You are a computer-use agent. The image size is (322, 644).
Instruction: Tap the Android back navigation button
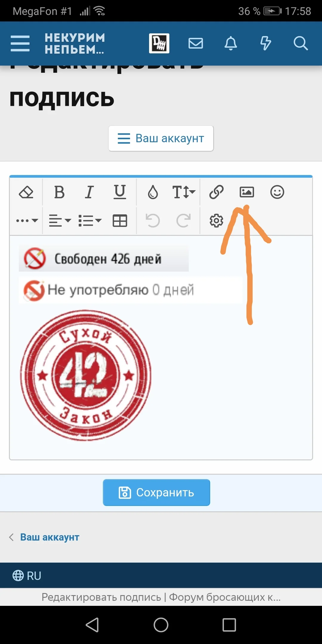pos(92,625)
